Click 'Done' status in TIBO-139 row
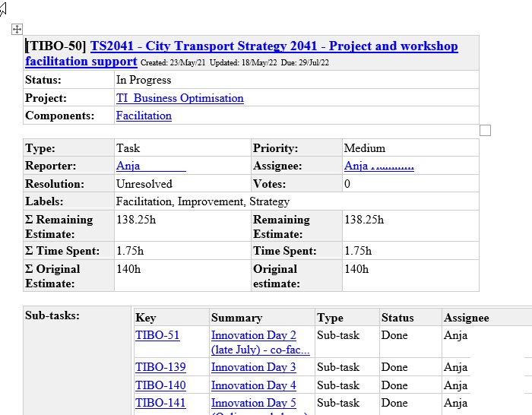The image size is (532, 415). (394, 367)
